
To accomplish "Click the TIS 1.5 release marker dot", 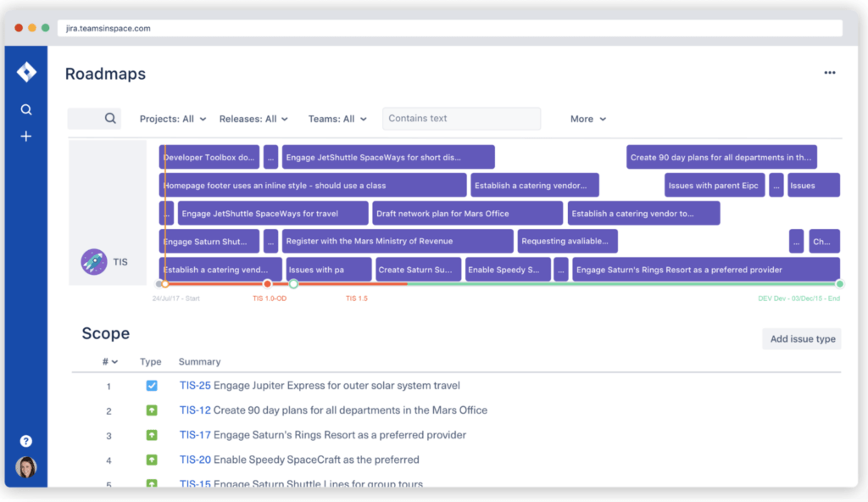I will (294, 284).
